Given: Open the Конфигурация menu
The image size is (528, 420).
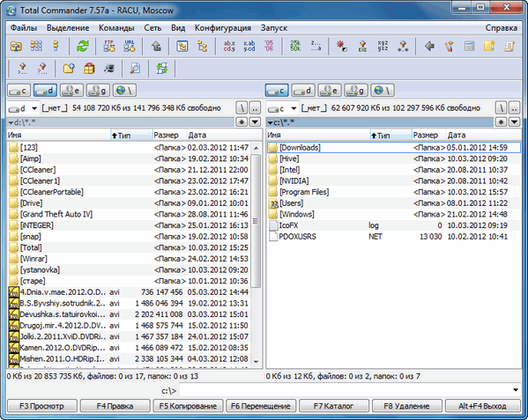Looking at the screenshot, I should pos(223,28).
